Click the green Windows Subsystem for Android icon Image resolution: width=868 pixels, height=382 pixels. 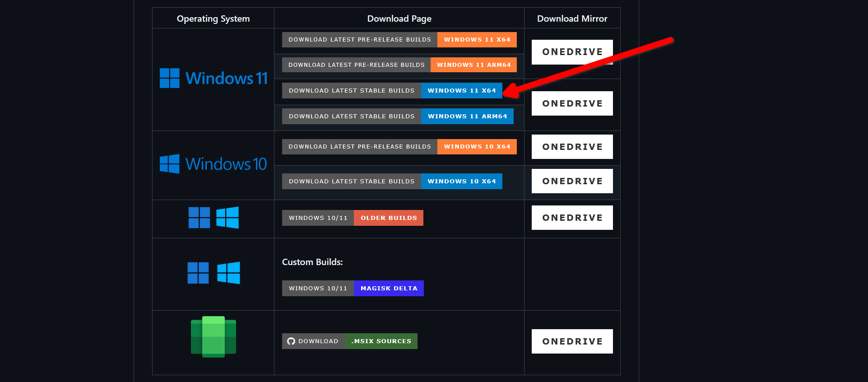[214, 337]
